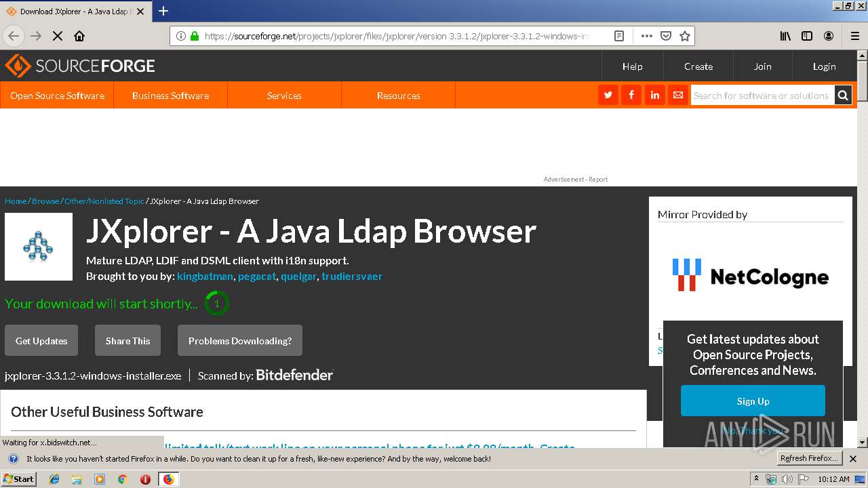Open Firefox account icon

(x=829, y=36)
